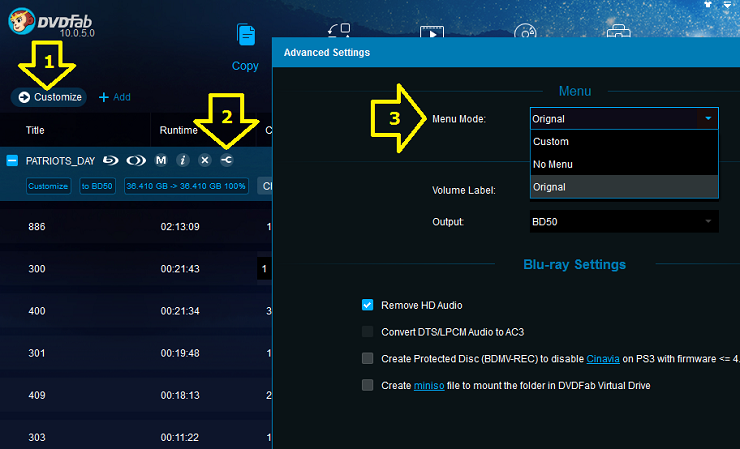Enable Convert DTS/LPCM Audio to AC3

tap(368, 332)
